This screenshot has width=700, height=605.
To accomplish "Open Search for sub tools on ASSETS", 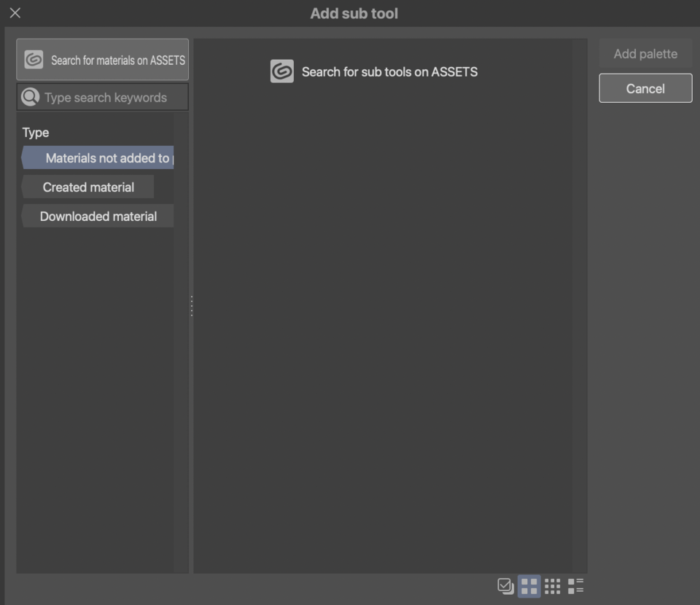I will 374,71.
